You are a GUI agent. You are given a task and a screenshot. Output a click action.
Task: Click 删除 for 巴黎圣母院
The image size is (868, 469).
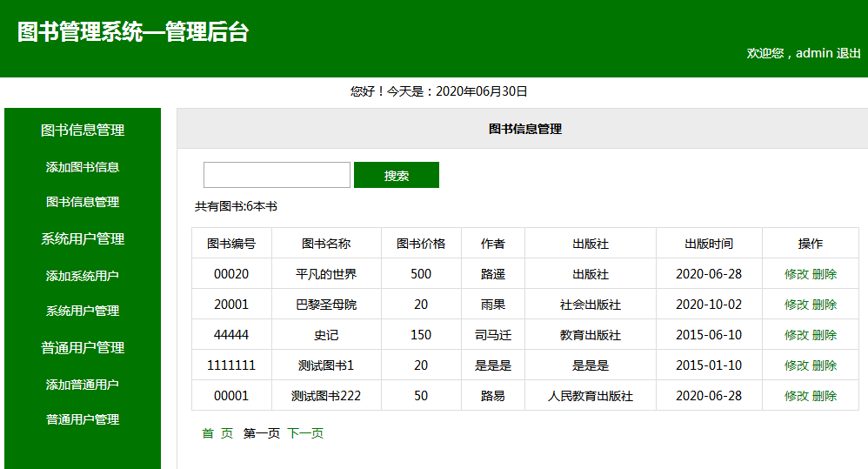(825, 305)
